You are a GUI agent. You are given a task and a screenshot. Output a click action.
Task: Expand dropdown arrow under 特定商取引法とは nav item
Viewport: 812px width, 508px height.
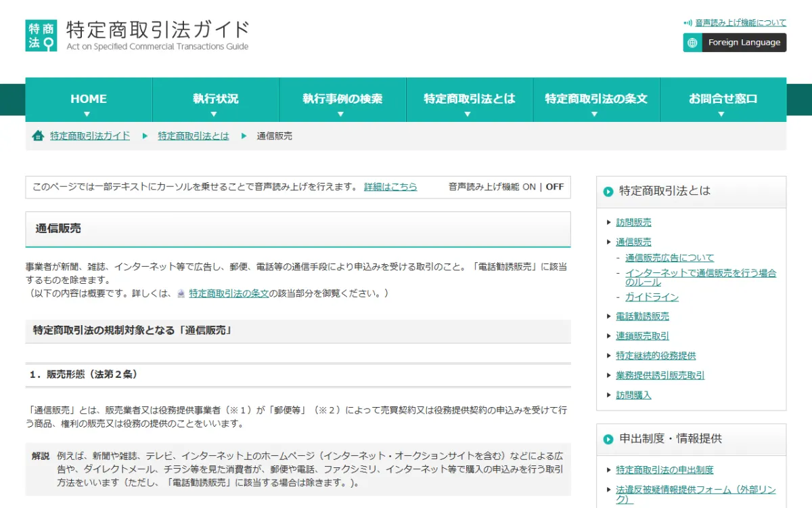468,114
